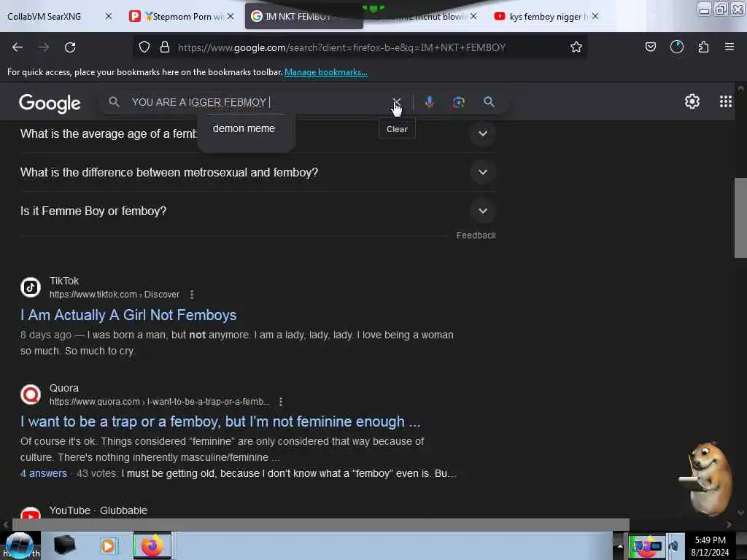This screenshot has height=560, width=747.
Task: Reload the current page
Action: pos(70,47)
